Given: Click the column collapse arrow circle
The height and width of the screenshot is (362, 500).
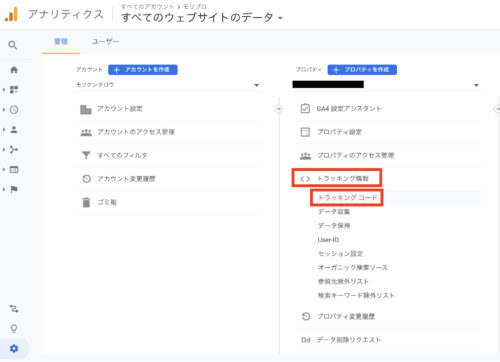Looking at the screenshot, I should [278, 109].
